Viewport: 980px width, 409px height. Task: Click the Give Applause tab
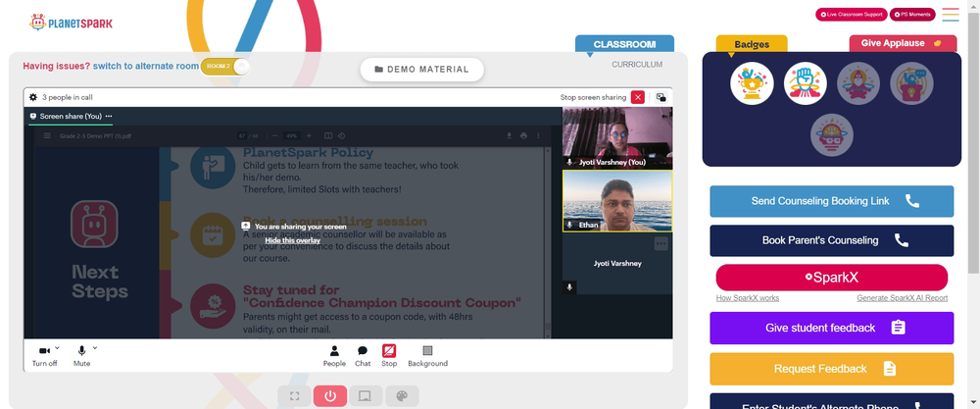tap(903, 43)
